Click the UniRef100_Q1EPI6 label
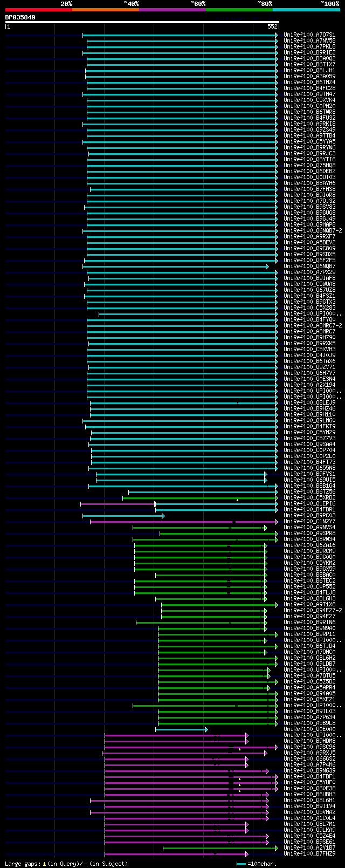Image resolution: width=345 pixels, height=868 pixels. pos(309,504)
